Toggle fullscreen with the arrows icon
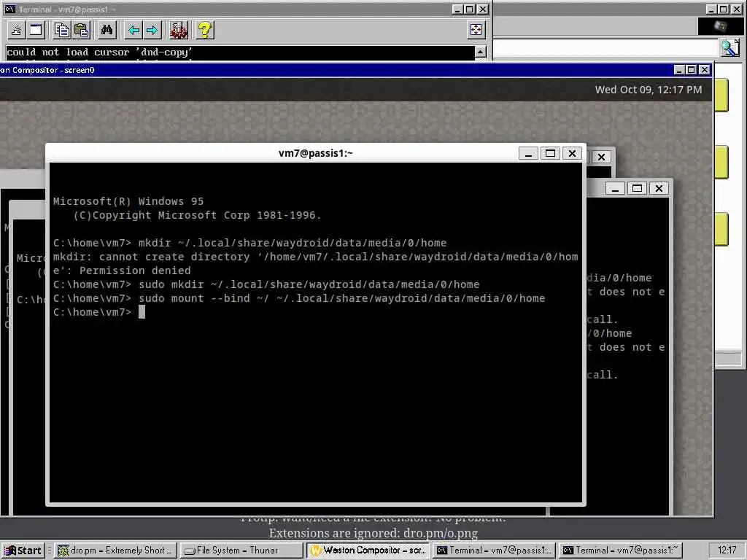 click(x=476, y=30)
